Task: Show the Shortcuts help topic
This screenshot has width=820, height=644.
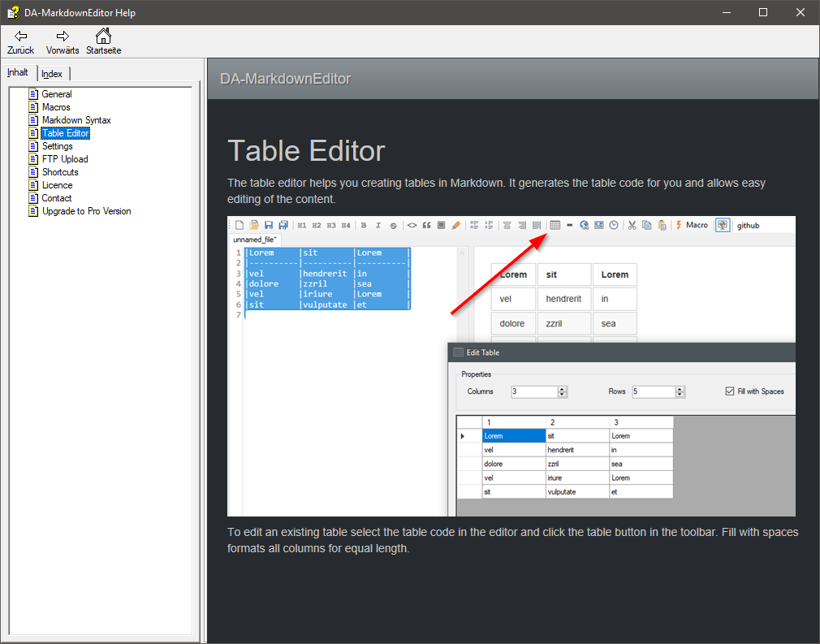Action: [x=60, y=172]
